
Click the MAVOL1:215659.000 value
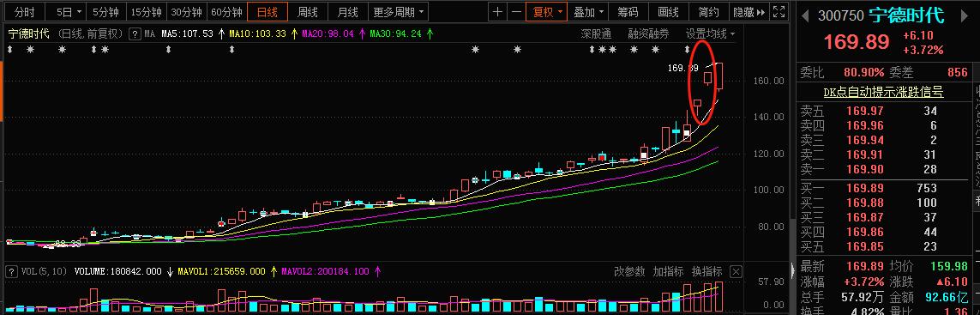pyautogui.click(x=221, y=272)
